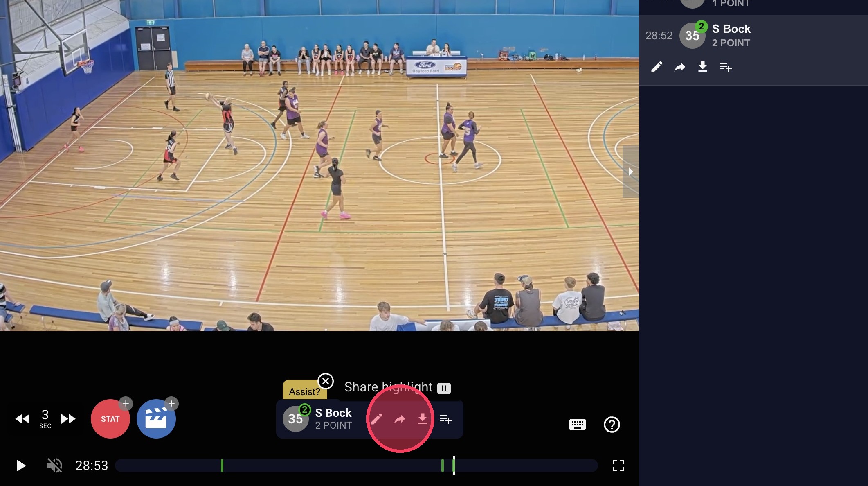The image size is (868, 486).
Task: Edit S Bock stat with bottom pencil icon
Action: click(x=376, y=419)
